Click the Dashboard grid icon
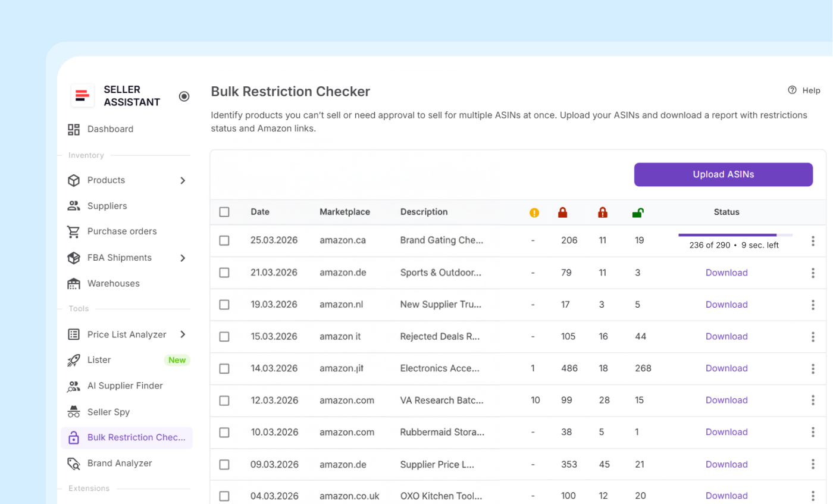 (74, 129)
